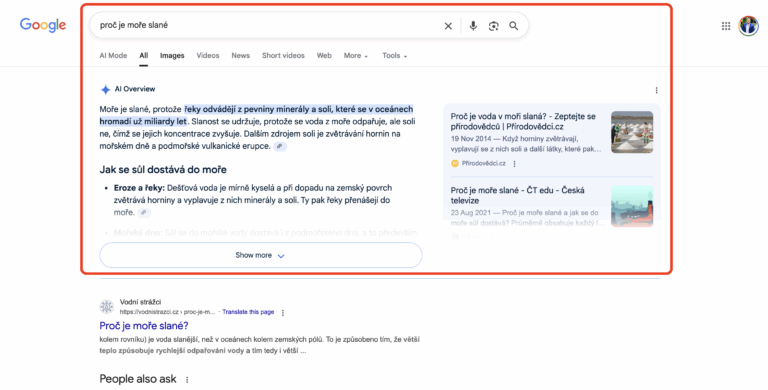
Task: Open 'Proč je moře slané?' Vodní strážci result
Action: tap(144, 326)
